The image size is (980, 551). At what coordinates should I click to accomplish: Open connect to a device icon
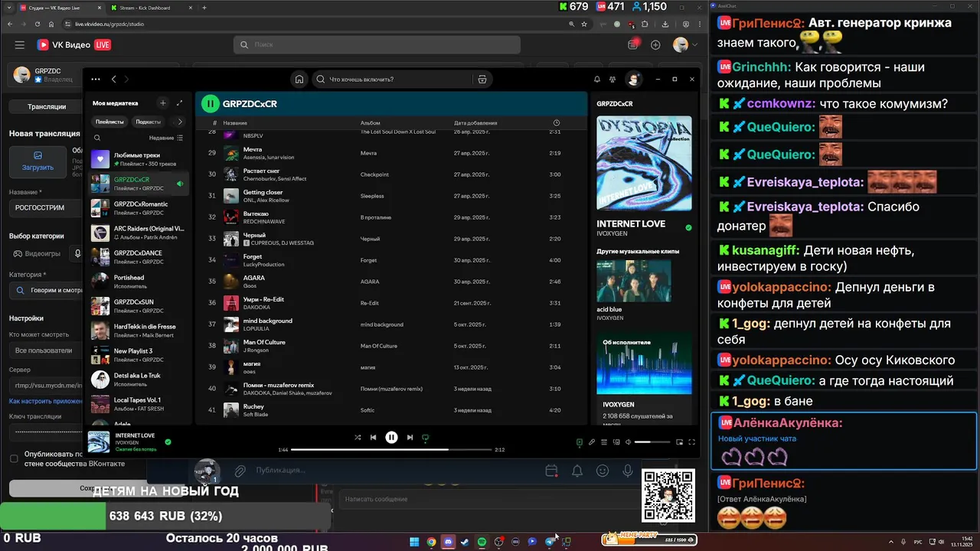pos(616,442)
